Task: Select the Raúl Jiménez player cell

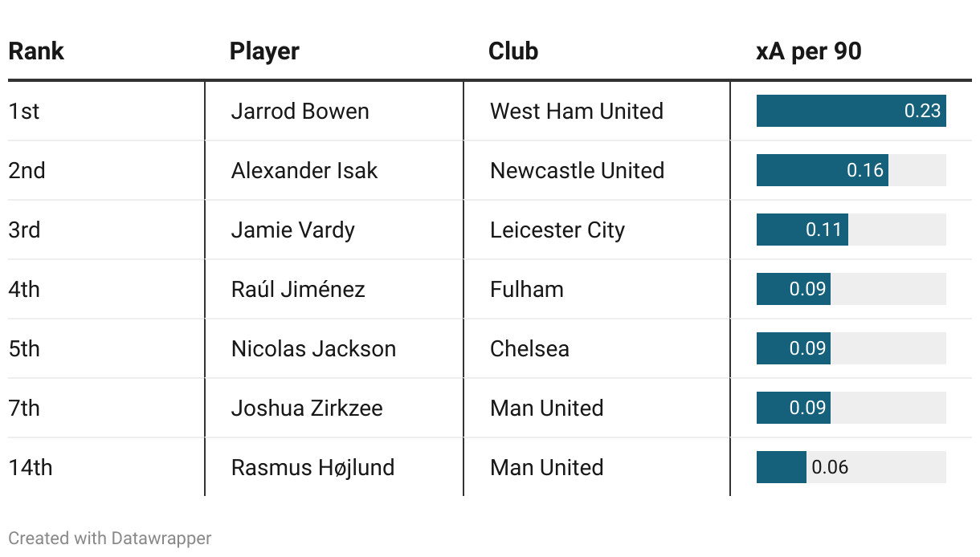Action: (x=334, y=289)
